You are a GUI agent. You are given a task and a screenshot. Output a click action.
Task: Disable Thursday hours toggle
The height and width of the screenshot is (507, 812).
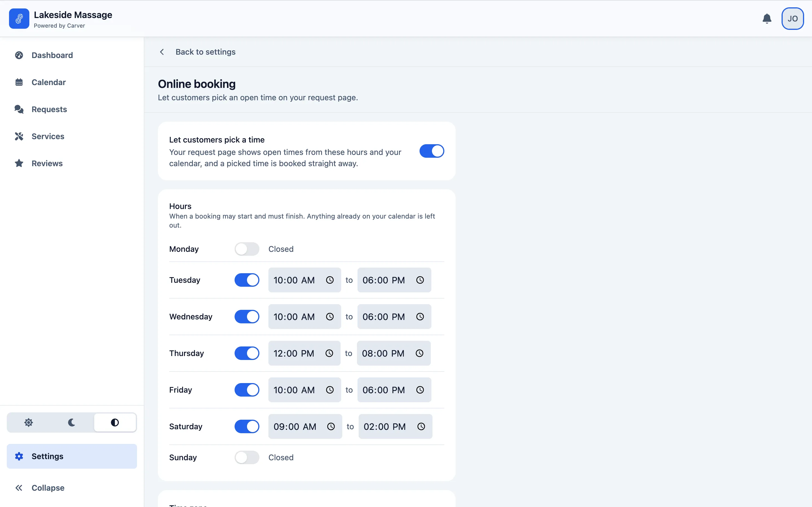(247, 353)
